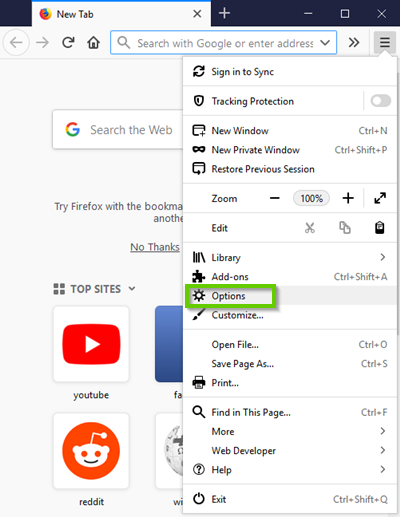Expand the Web Developer submenu arrow
The width and height of the screenshot is (400, 517).
383,450
